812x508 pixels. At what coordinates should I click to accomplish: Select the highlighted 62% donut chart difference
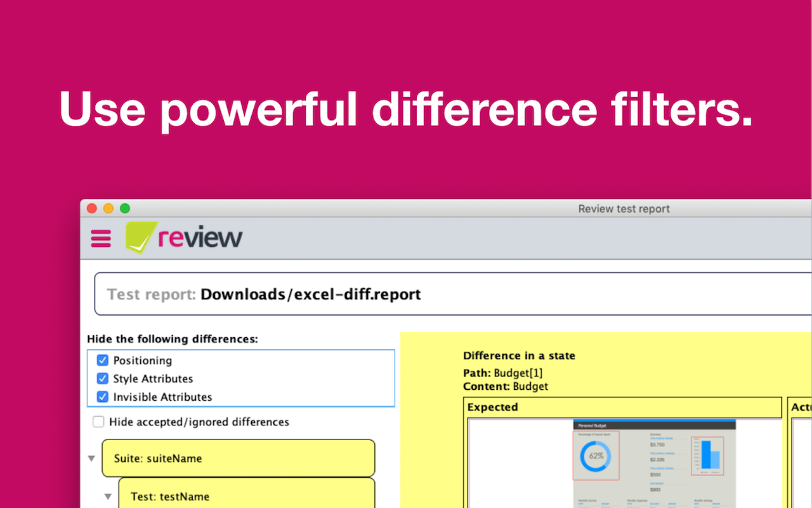coord(596,455)
